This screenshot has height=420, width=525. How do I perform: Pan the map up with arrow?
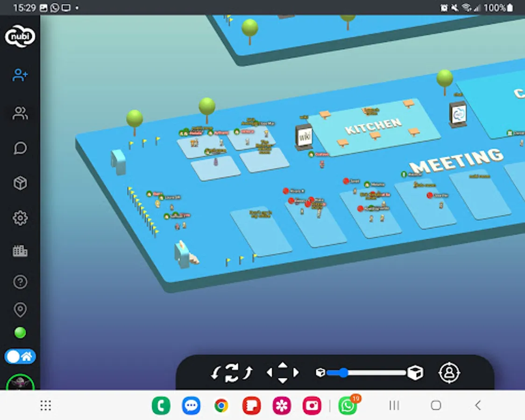pyautogui.click(x=283, y=365)
